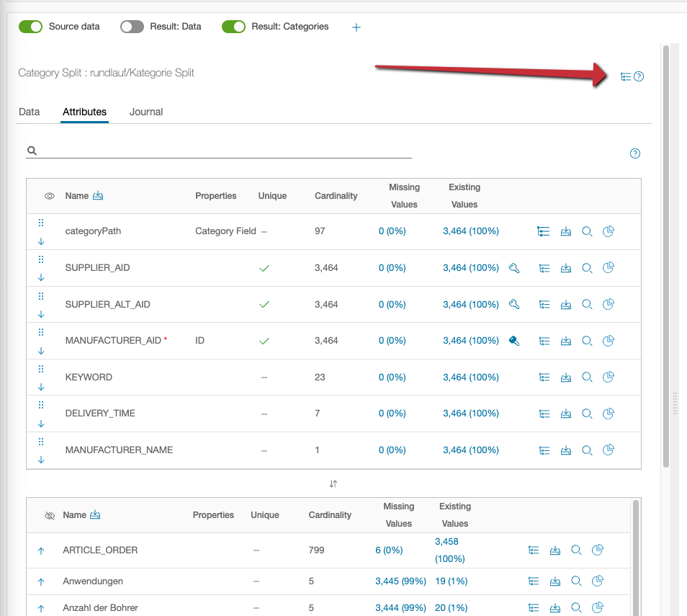Click the pie chart icon for ARTICLE_ORDER
This screenshot has width=687, height=616.
click(597, 550)
